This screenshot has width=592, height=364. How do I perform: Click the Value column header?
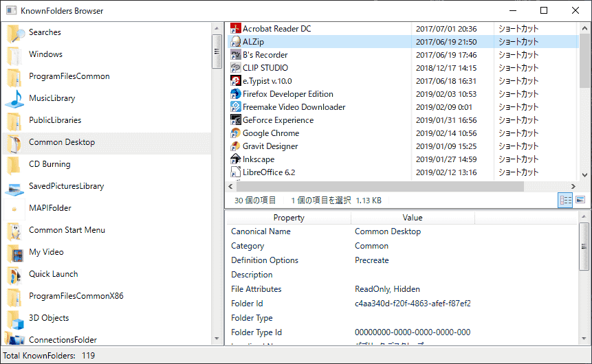click(x=413, y=218)
